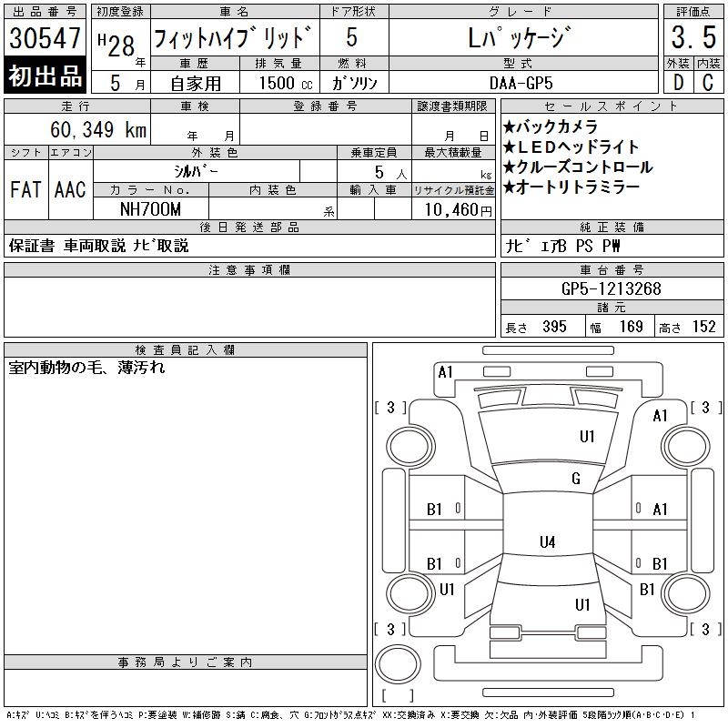Image resolution: width=728 pixels, height=728 pixels.
Task: Click the [3] tire rating near front-left wheel
Action: pos(390,408)
